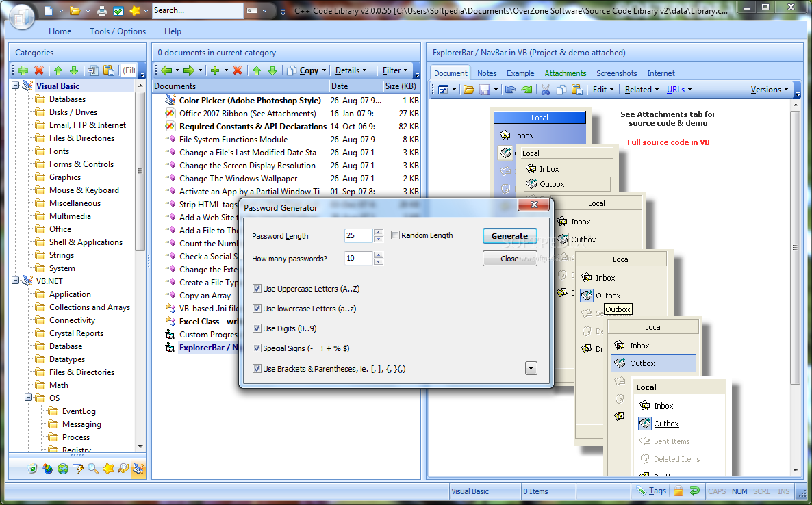Open the Filter dropdown menu

394,70
